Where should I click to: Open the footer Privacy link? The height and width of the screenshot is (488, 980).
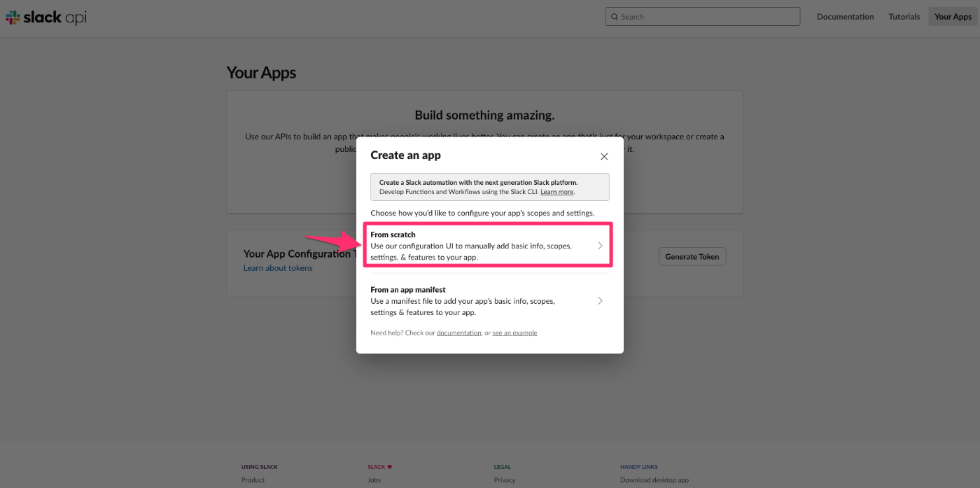[x=505, y=480]
